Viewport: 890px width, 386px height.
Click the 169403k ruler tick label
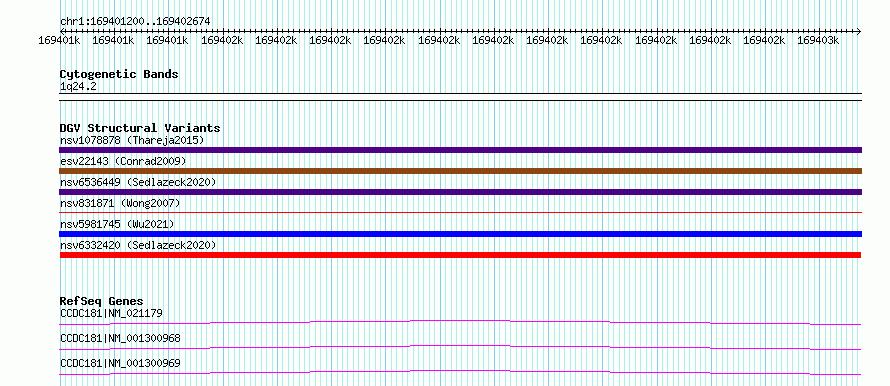coord(818,40)
